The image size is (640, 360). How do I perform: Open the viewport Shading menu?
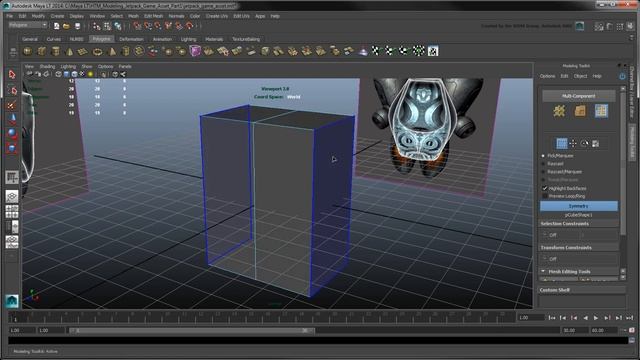pyautogui.click(x=47, y=66)
